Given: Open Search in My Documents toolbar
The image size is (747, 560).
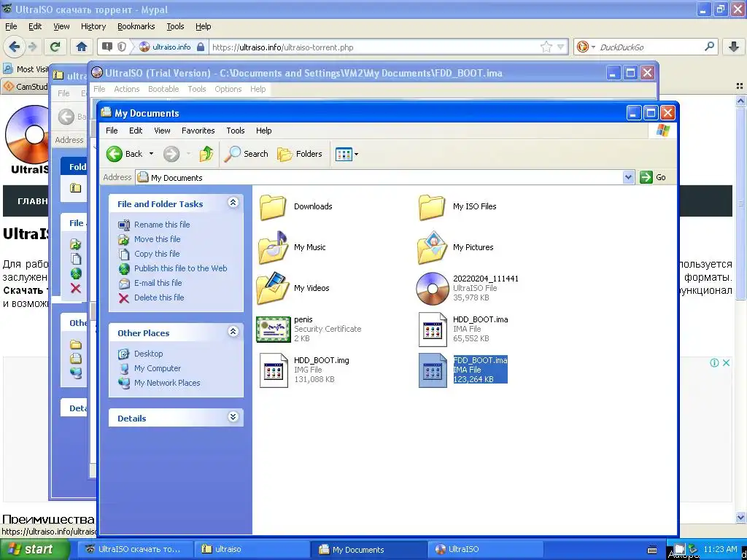Looking at the screenshot, I should (247, 154).
